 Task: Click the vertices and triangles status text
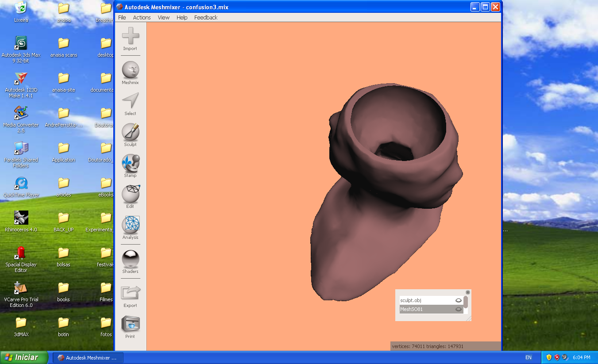[x=428, y=346]
